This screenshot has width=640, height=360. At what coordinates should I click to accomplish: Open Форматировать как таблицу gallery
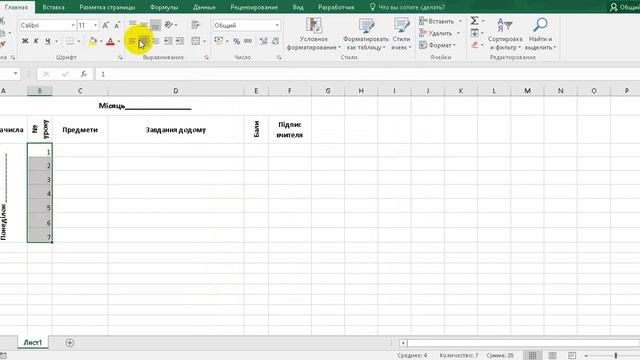point(366,34)
